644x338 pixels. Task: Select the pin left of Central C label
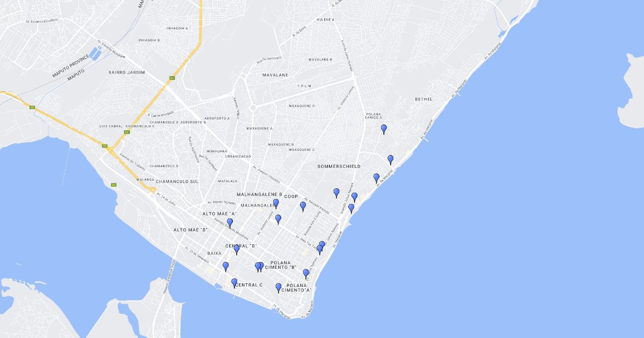click(x=234, y=283)
